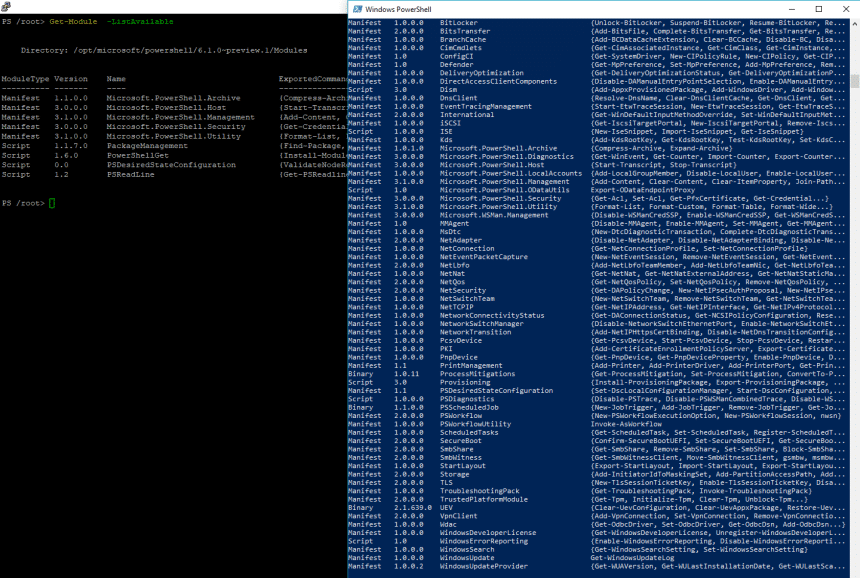Screen dimensions: 860x578
Task: Click 'PowerShellGet' in left terminal
Action: tap(138, 155)
